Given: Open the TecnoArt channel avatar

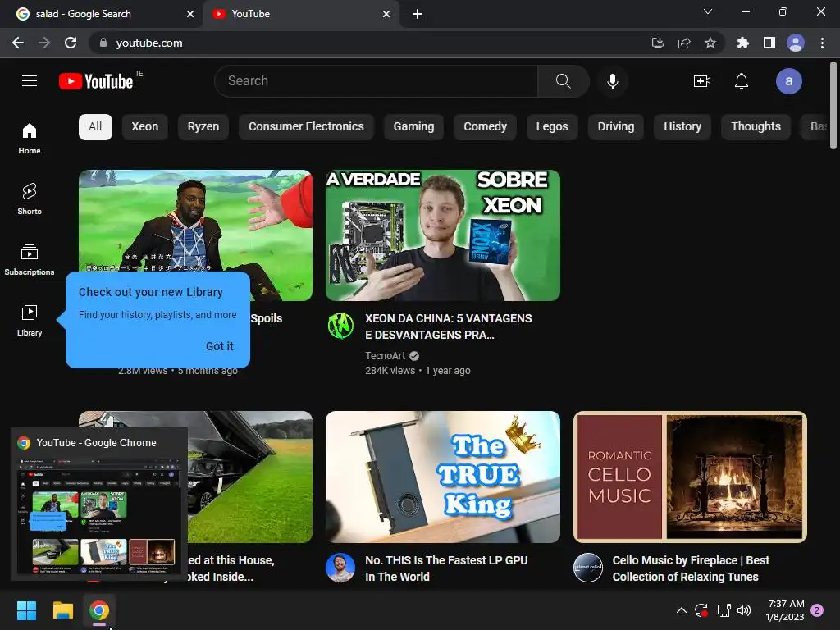Looking at the screenshot, I should [340, 326].
